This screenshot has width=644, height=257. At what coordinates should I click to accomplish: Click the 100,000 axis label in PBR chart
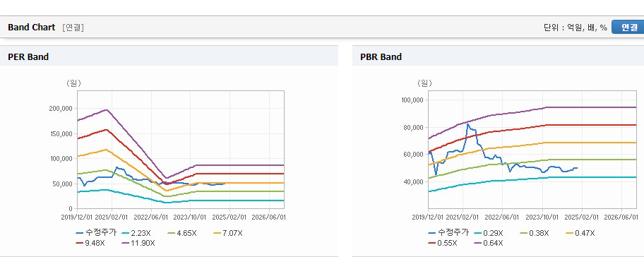click(412, 100)
